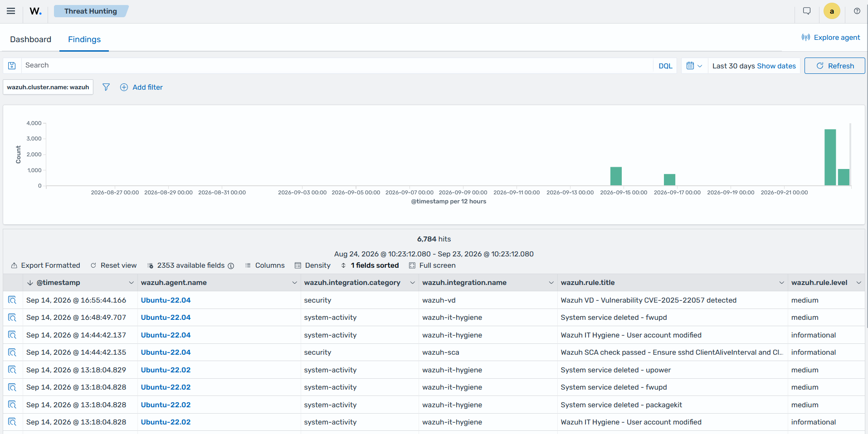Screen dimensions: 868x434
Task: Click into the Search query field
Action: click(x=337, y=66)
